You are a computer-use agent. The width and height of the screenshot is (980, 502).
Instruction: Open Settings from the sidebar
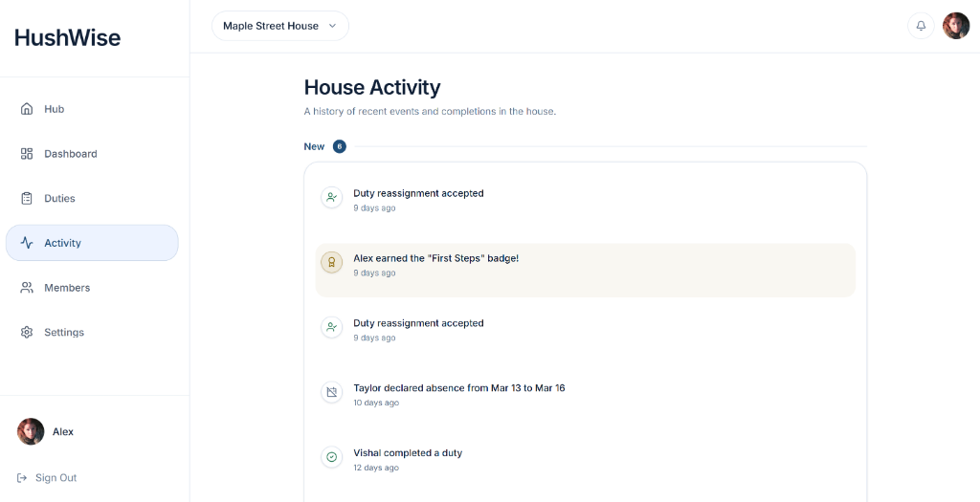(x=64, y=333)
